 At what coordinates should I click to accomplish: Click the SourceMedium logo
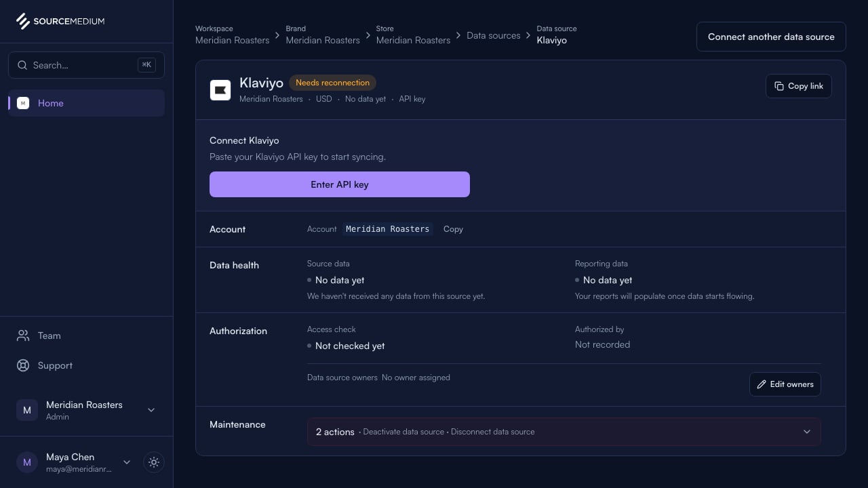[60, 21]
